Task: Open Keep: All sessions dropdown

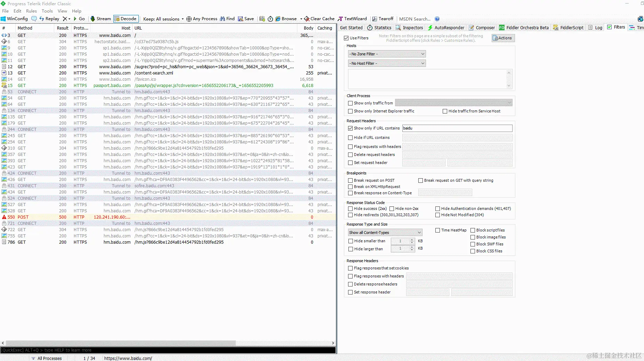Action: pyautogui.click(x=163, y=19)
